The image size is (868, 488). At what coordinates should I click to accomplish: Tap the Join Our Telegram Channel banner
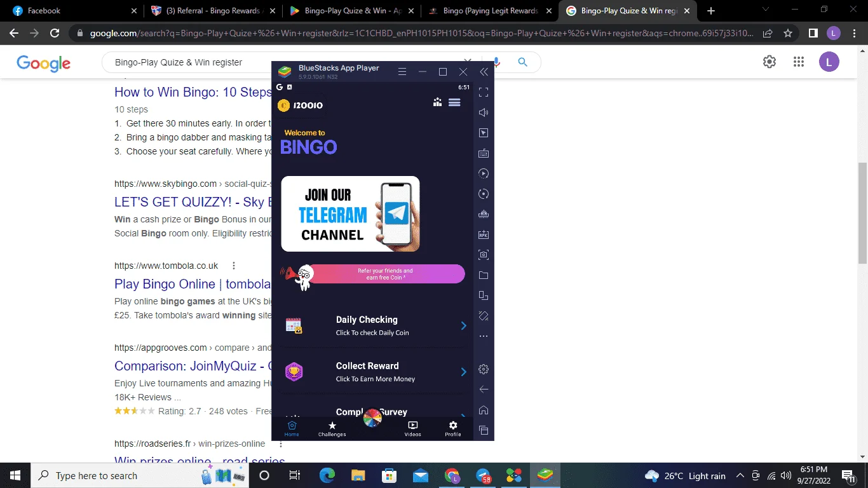click(x=351, y=214)
